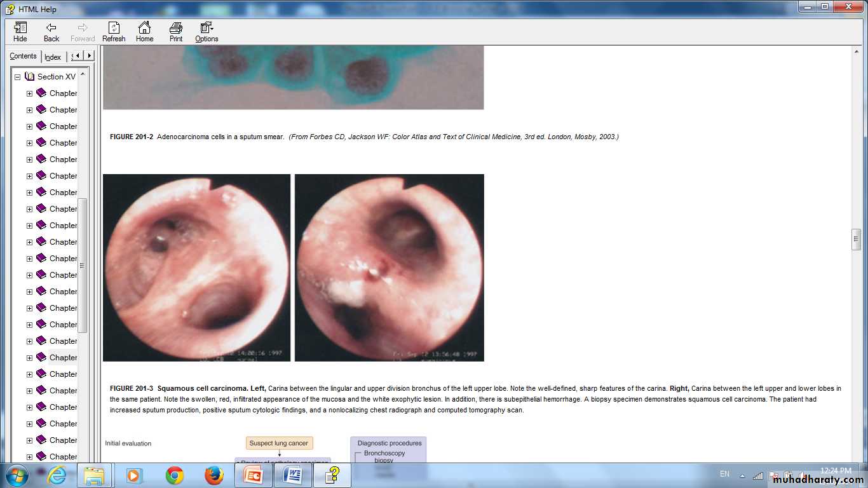Expand the last visible Chapter node

(x=29, y=457)
